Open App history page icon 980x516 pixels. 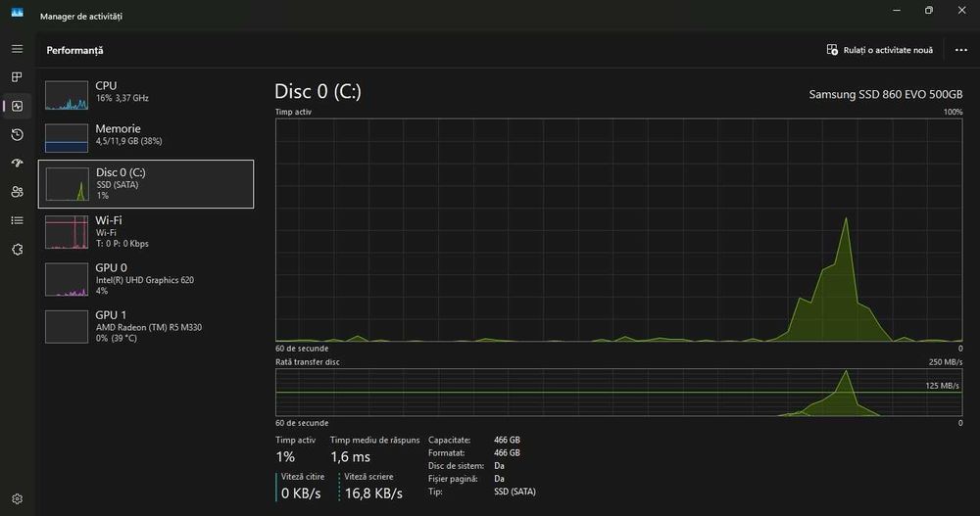coord(17,134)
